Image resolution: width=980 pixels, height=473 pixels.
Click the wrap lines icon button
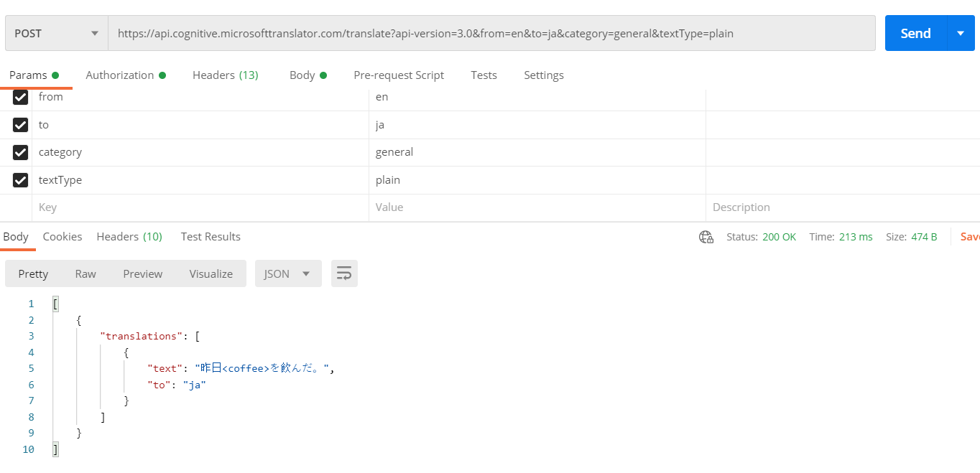coord(344,273)
